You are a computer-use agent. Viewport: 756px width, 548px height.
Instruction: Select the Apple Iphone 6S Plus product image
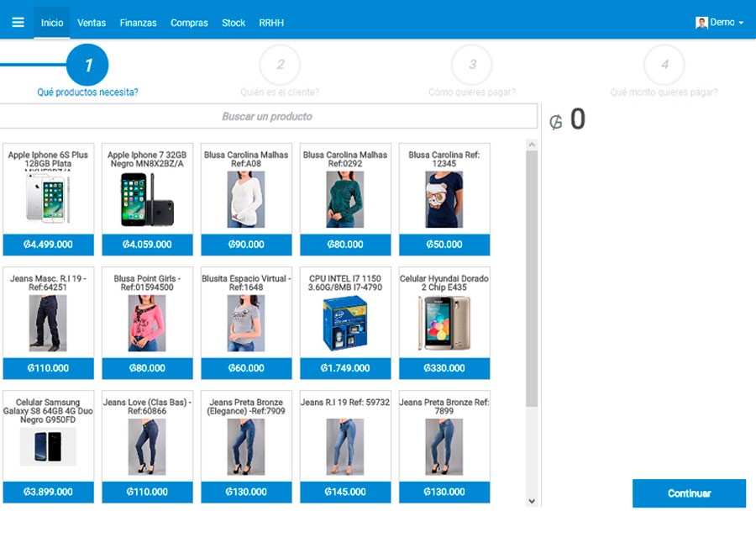[x=48, y=199]
